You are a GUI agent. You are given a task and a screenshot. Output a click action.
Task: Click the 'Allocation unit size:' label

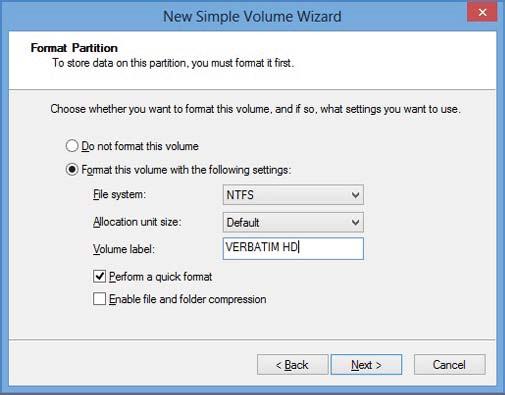tap(137, 222)
